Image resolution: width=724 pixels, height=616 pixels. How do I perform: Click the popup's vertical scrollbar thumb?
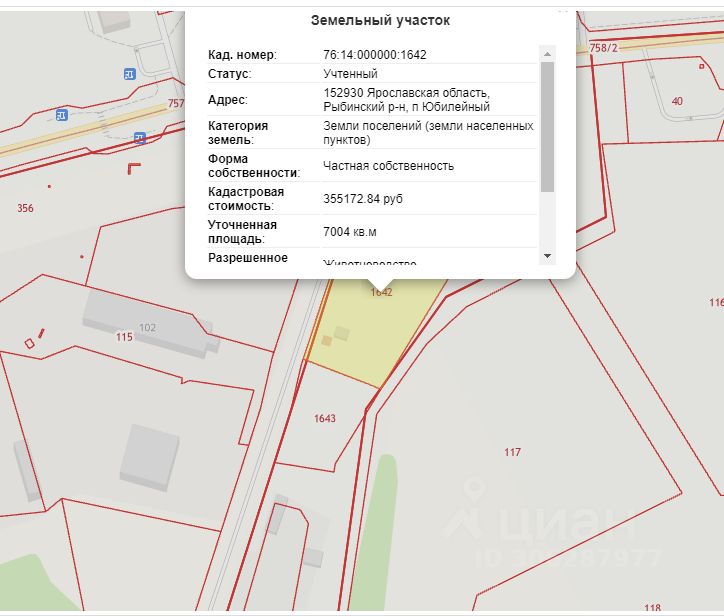tap(547, 127)
